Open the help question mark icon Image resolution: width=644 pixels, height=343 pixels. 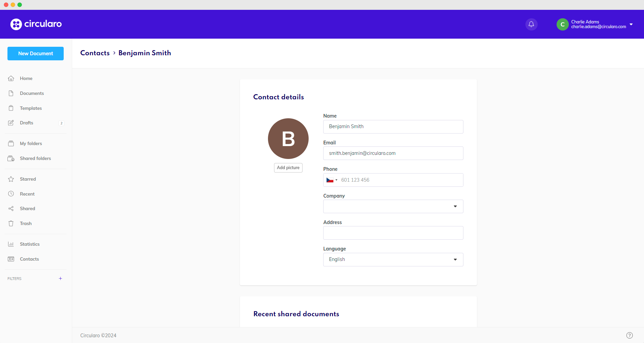[629, 335]
